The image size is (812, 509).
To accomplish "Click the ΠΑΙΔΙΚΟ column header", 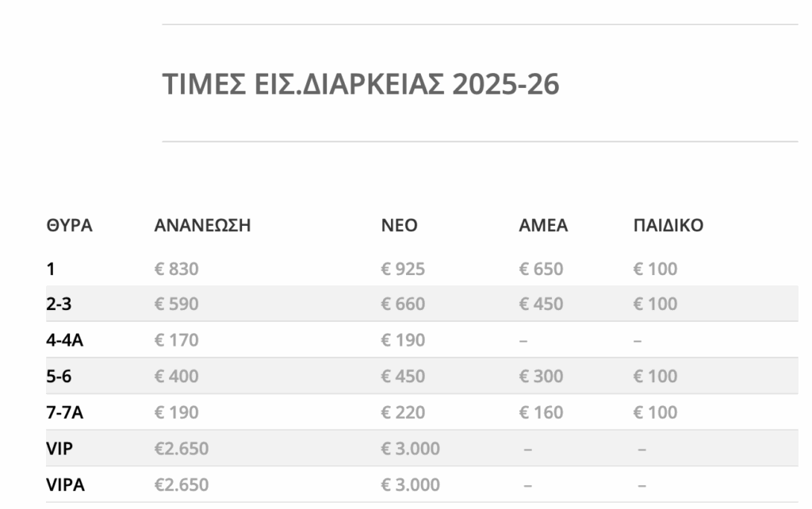I will tap(668, 225).
